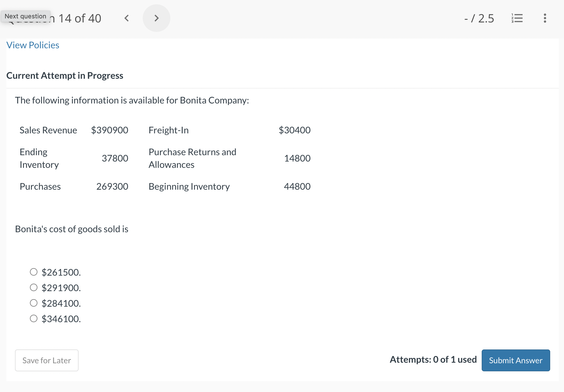
Task: Open the three-dot more options menu
Action: point(545,18)
